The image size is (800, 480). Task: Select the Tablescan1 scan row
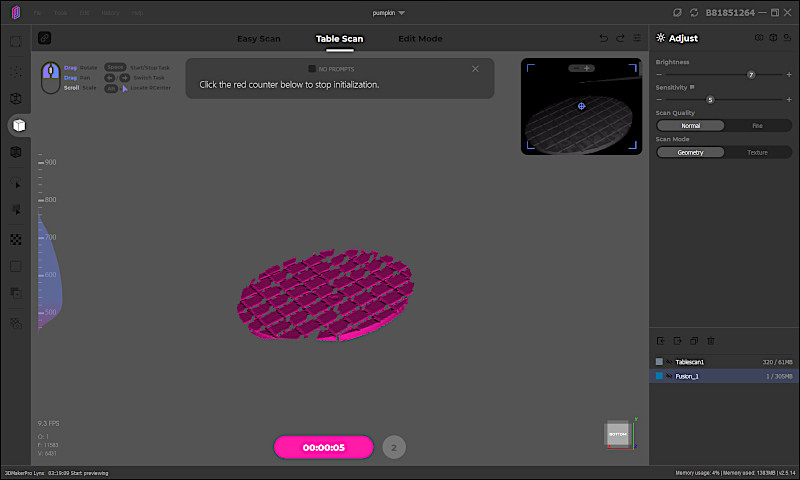723,362
